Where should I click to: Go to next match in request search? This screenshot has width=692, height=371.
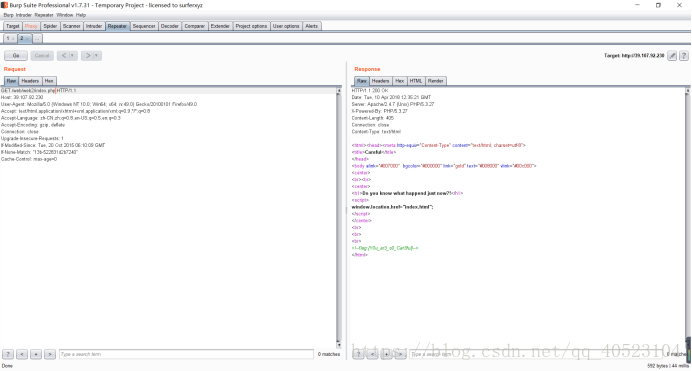tap(50, 354)
